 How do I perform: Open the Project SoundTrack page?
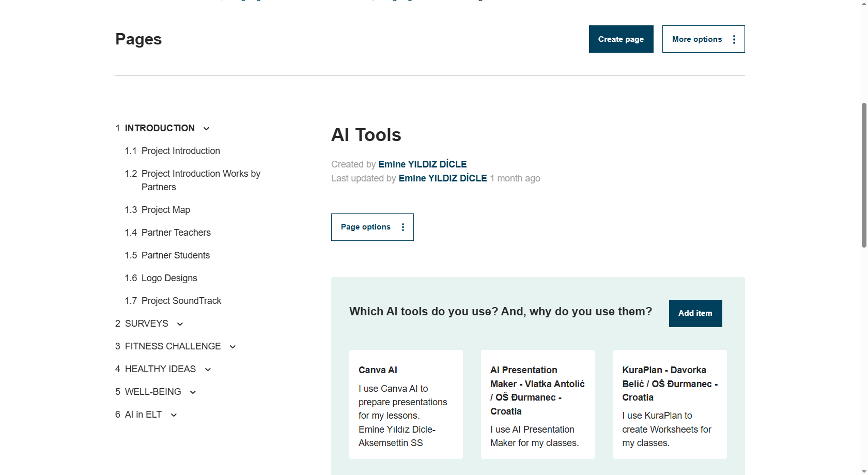pos(181,301)
